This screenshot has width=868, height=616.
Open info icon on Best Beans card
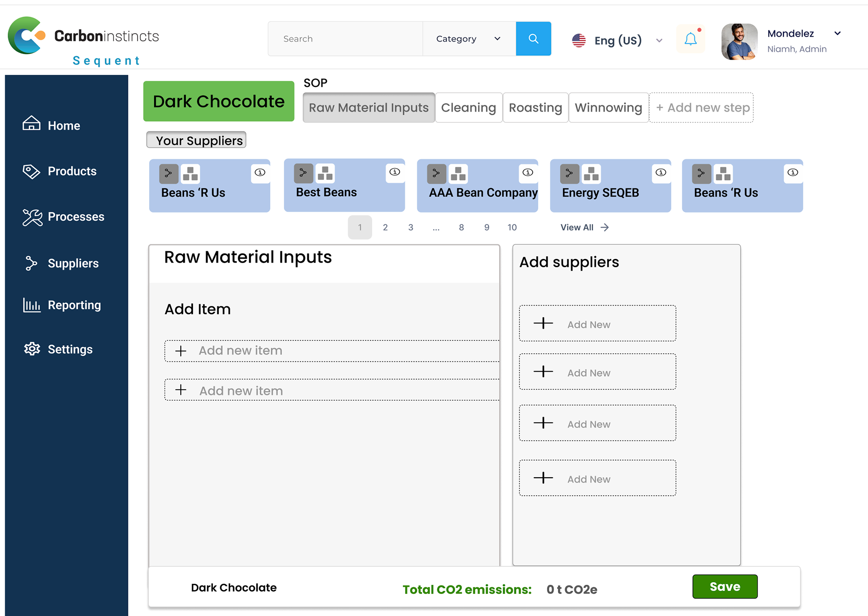[x=395, y=172]
